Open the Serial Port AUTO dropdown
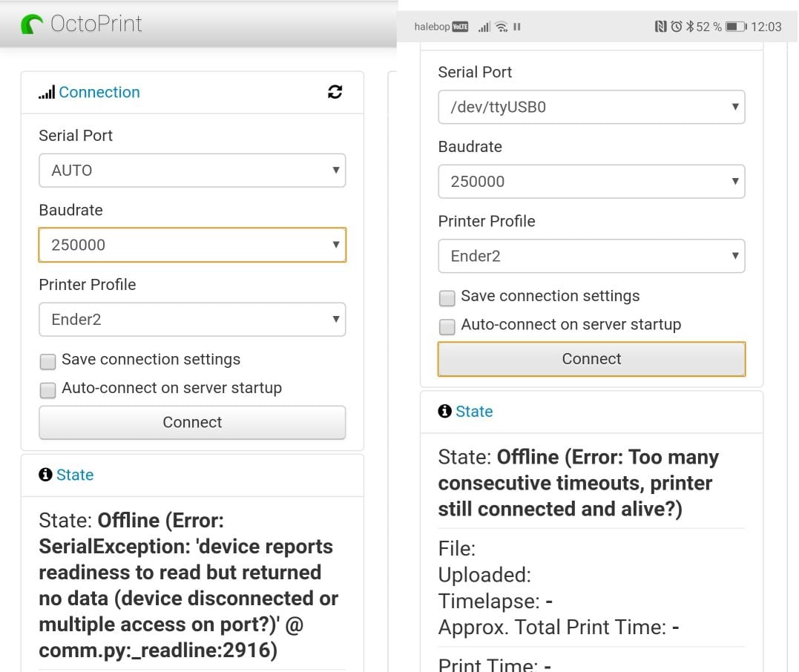 point(192,170)
